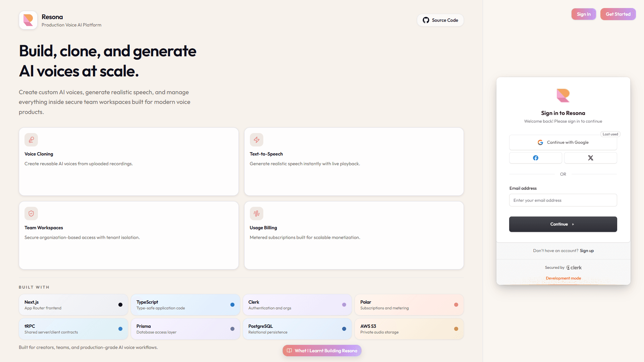644x362 pixels.
Task: Select the Usage Billing feature card
Action: tap(354, 235)
